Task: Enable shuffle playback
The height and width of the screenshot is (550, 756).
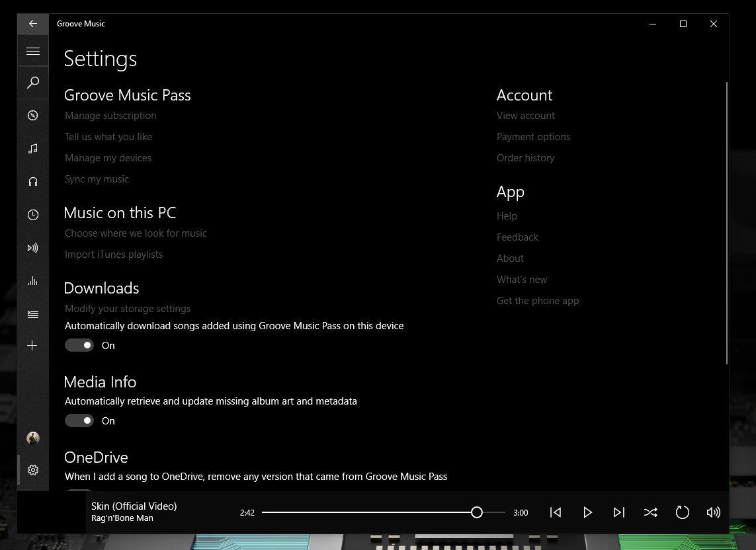Action: 651,512
